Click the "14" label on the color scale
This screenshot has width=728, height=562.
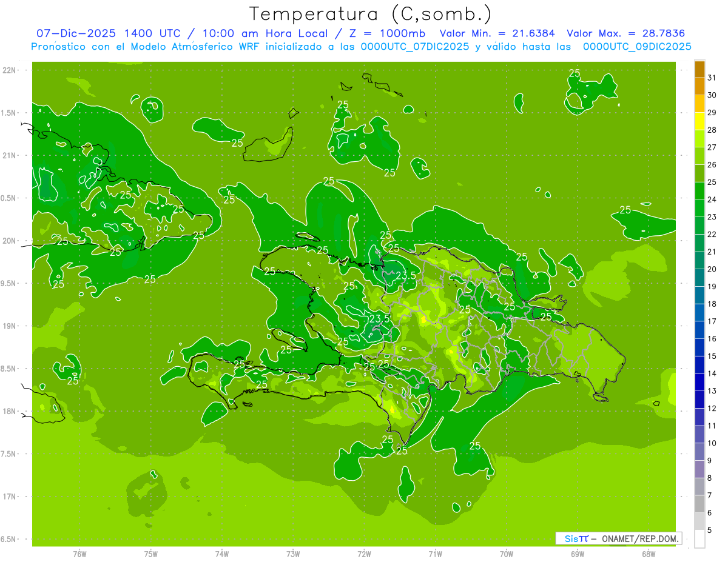[x=712, y=373]
